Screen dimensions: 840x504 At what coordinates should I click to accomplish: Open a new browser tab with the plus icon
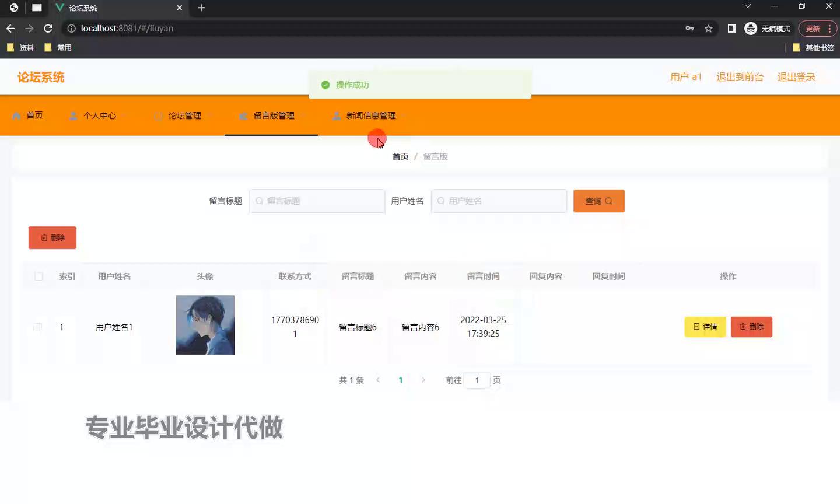202,8
